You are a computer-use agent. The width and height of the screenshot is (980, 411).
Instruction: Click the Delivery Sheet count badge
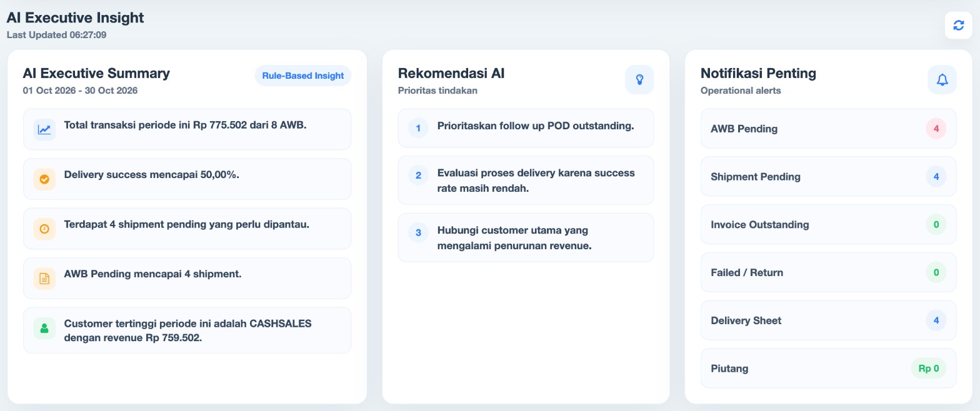tap(936, 320)
